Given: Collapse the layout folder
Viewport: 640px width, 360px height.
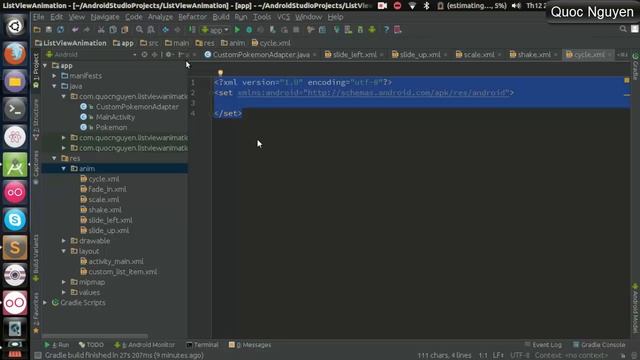Looking at the screenshot, I should click(x=64, y=251).
